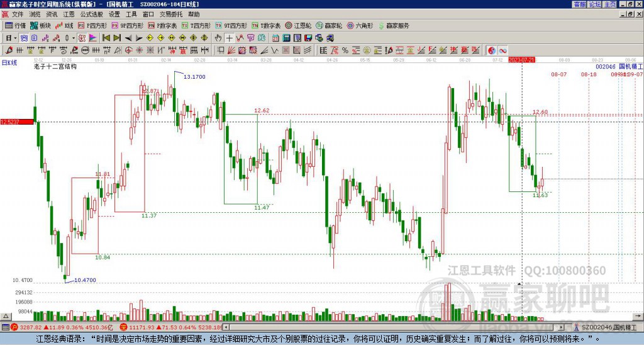
Task: Select the red fan lines tool
Action: (x=231, y=50)
